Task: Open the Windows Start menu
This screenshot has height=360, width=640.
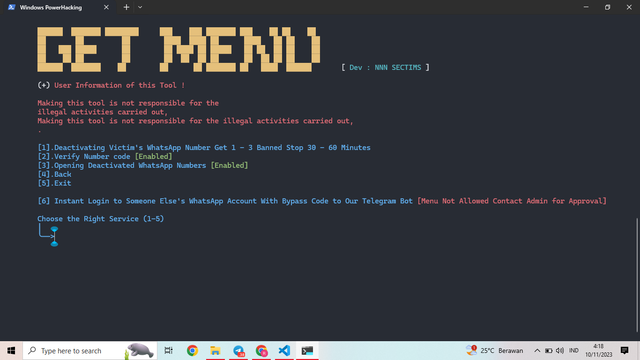Action: pyautogui.click(x=11, y=351)
